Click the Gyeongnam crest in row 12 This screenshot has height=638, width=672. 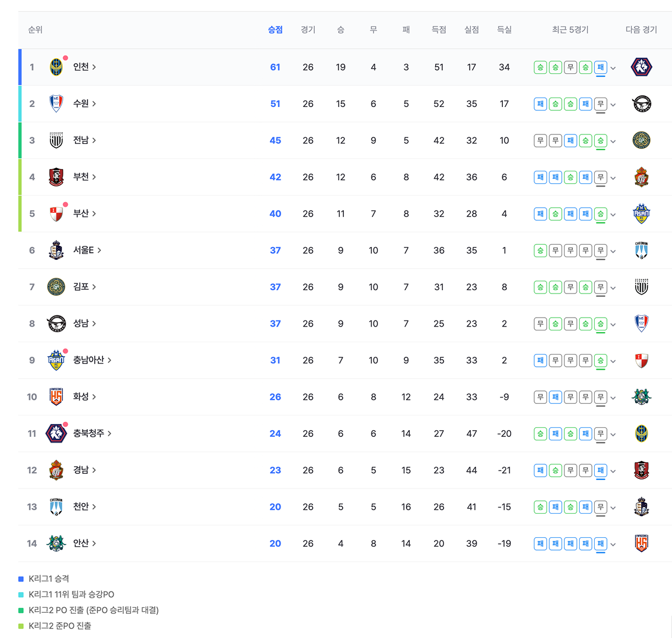point(56,470)
